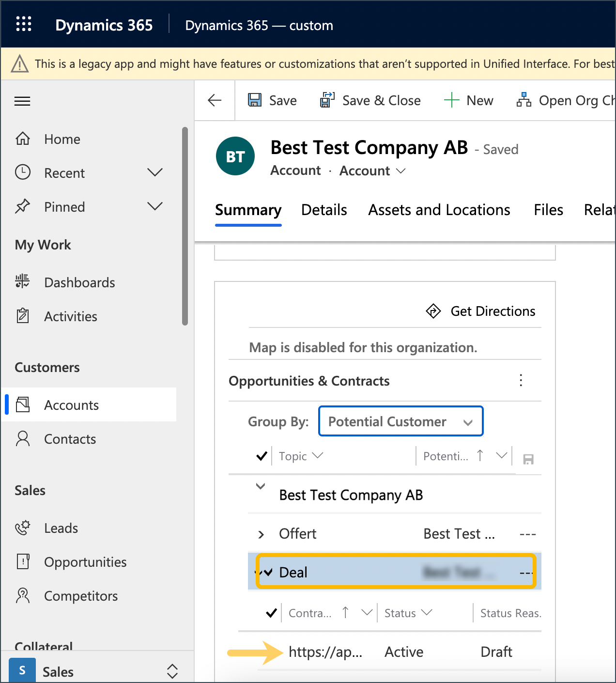616x683 pixels.
Task: Click the Open Org Chart hierarchy icon
Action: pos(524,100)
